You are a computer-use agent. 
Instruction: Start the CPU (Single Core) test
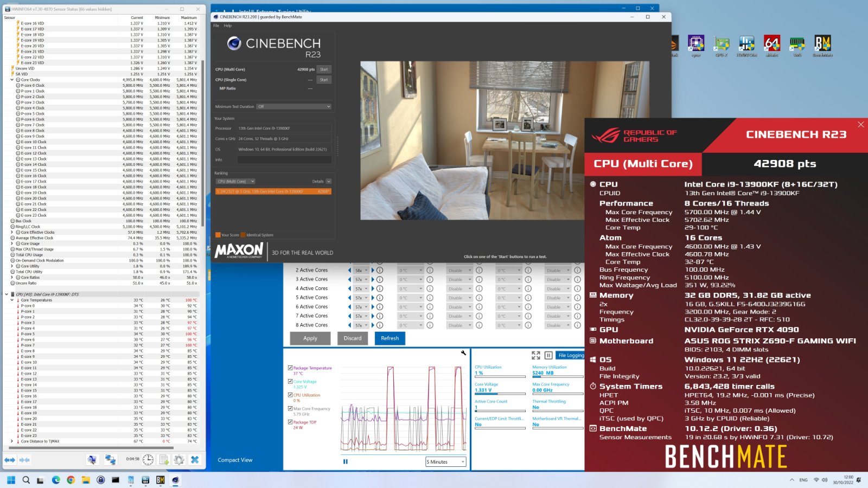(x=324, y=80)
